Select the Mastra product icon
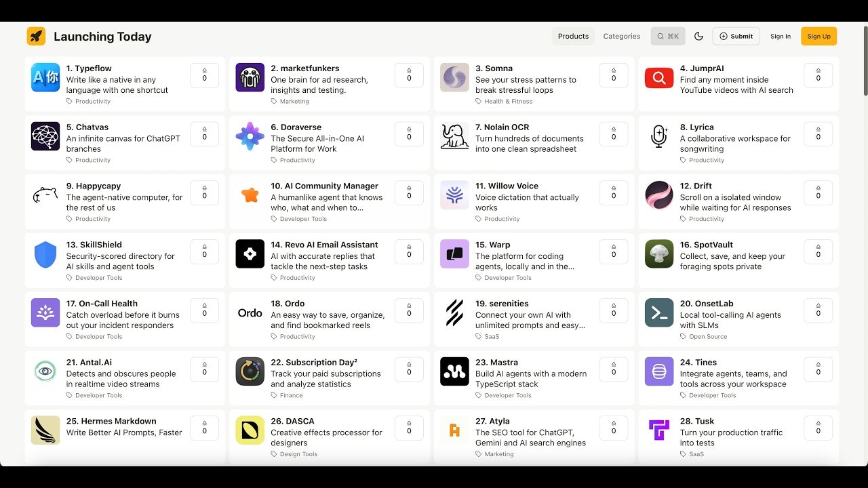The height and width of the screenshot is (488, 868). [x=454, y=371]
